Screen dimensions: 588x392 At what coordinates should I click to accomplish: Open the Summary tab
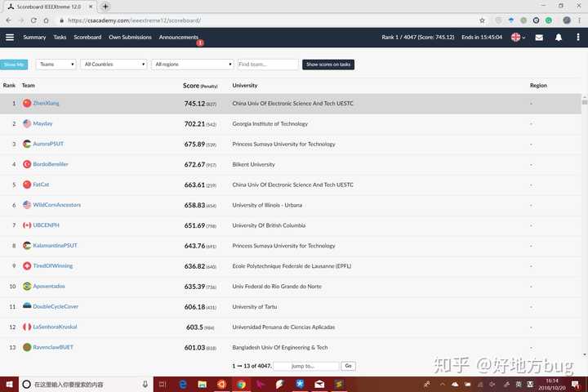pyautogui.click(x=34, y=37)
